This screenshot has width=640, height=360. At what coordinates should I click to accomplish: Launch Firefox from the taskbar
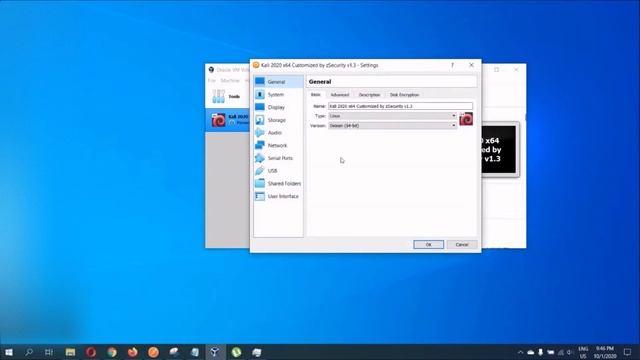(x=133, y=352)
